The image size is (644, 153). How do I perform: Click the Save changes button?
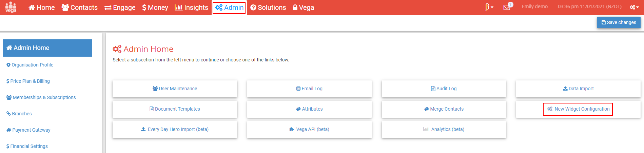point(619,22)
